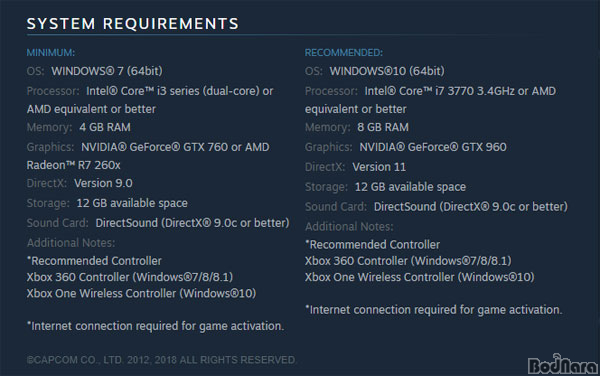The image size is (600, 376).
Task: Click the BodNara watermark logo
Action: click(562, 364)
